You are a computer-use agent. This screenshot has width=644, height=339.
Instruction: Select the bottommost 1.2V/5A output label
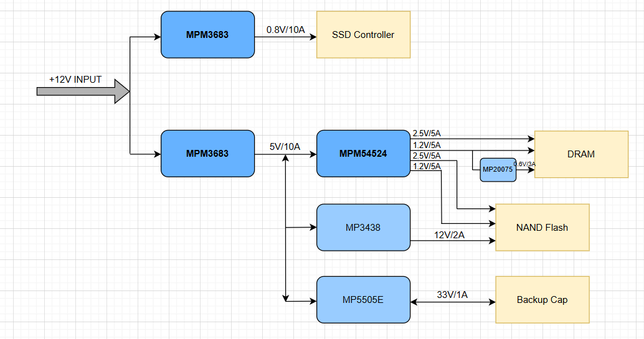[x=427, y=166]
